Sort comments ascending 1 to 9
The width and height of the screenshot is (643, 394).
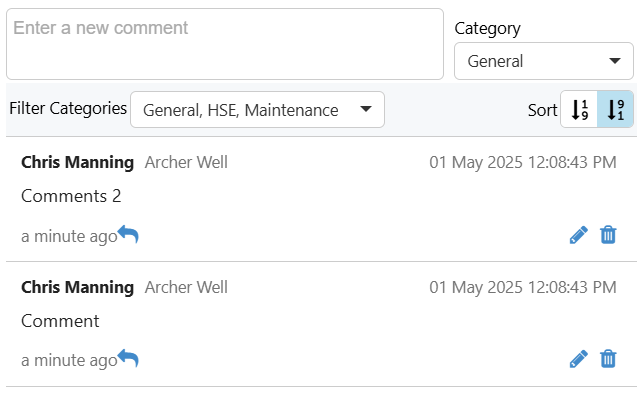tap(579, 109)
